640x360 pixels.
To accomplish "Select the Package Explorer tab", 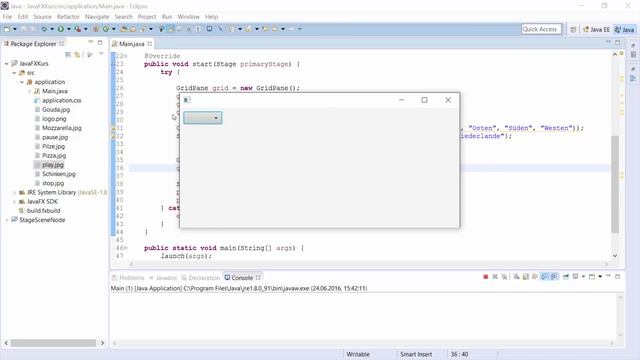I will (33, 43).
